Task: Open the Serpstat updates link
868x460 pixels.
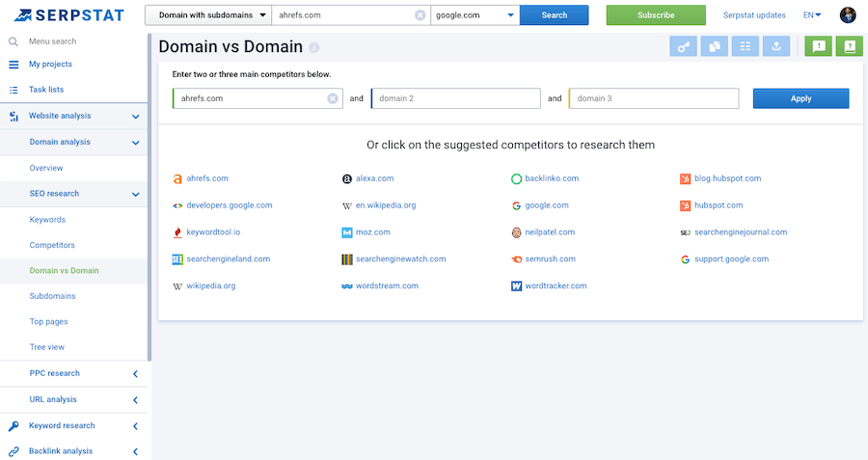Action: click(x=754, y=14)
